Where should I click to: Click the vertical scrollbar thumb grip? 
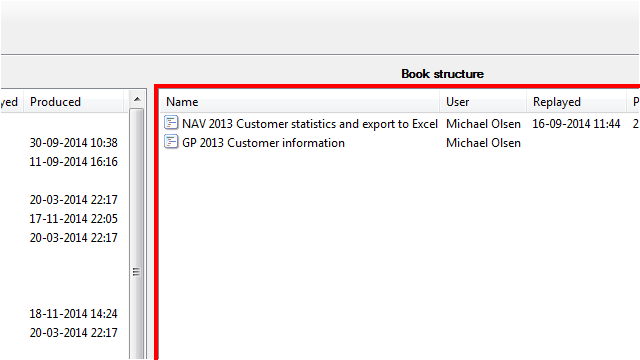click(136, 272)
